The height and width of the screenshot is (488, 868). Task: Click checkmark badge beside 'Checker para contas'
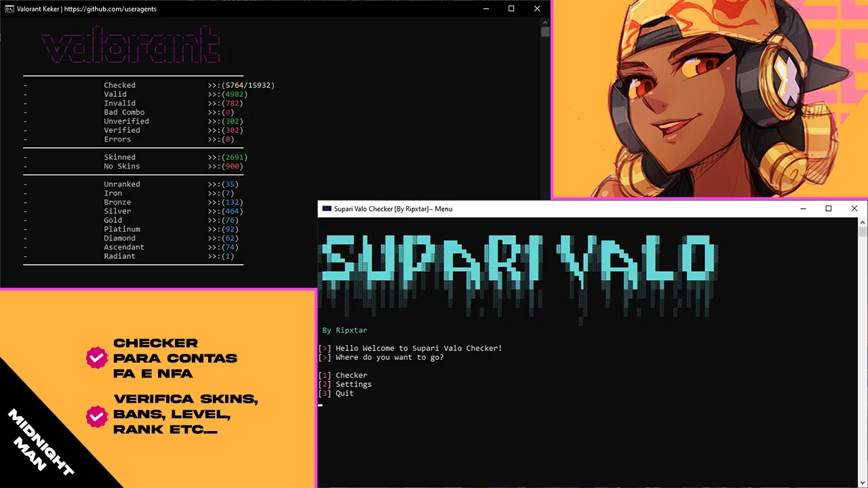[x=97, y=358]
